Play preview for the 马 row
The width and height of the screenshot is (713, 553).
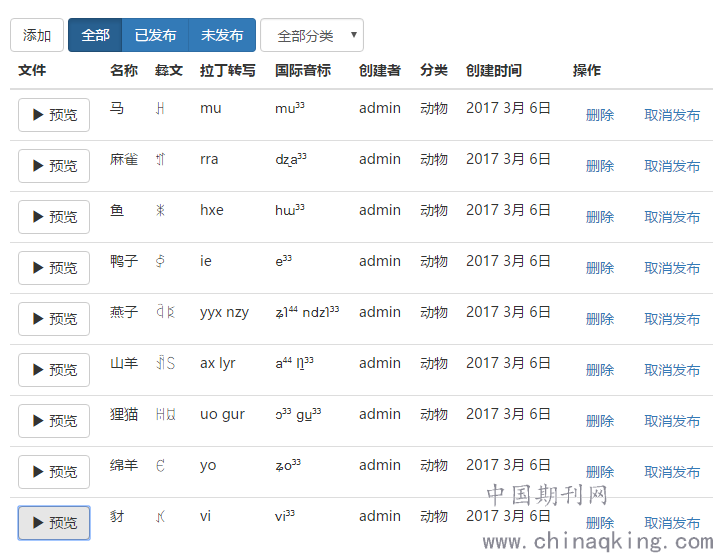pyautogui.click(x=54, y=115)
